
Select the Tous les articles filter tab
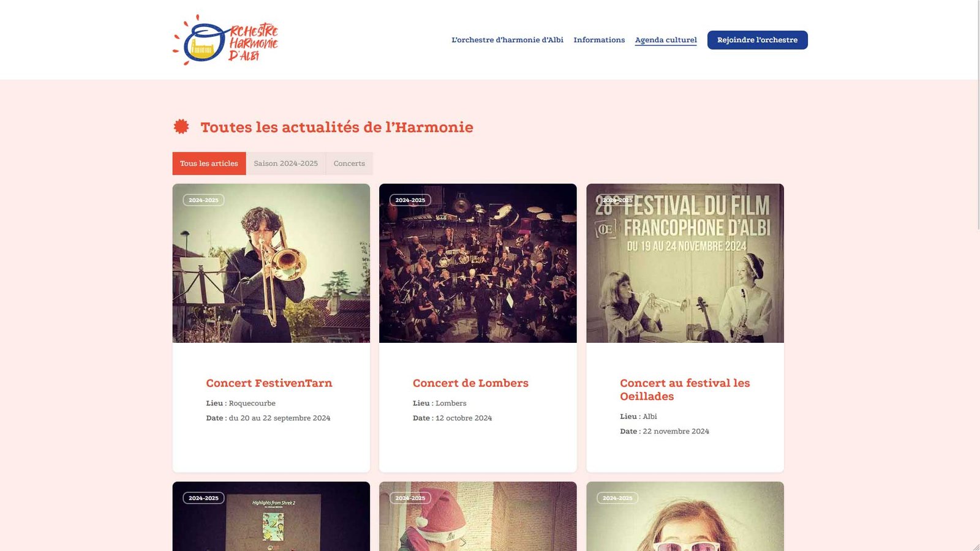pos(209,163)
